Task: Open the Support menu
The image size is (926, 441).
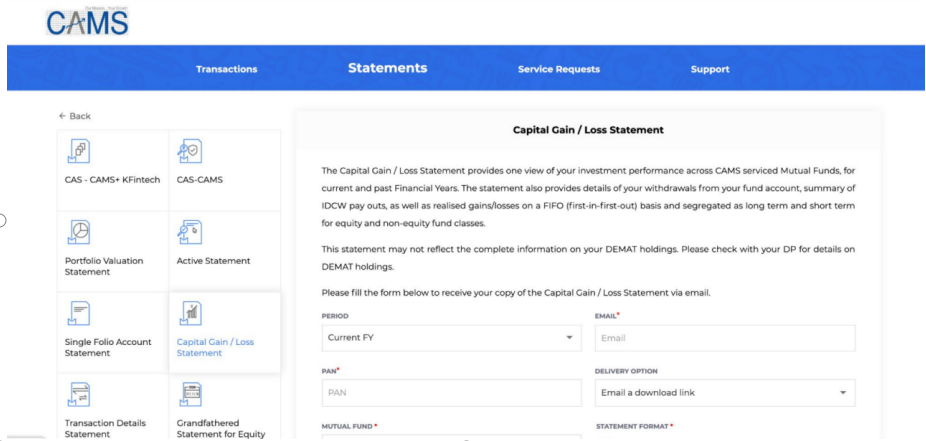Action: tap(710, 69)
